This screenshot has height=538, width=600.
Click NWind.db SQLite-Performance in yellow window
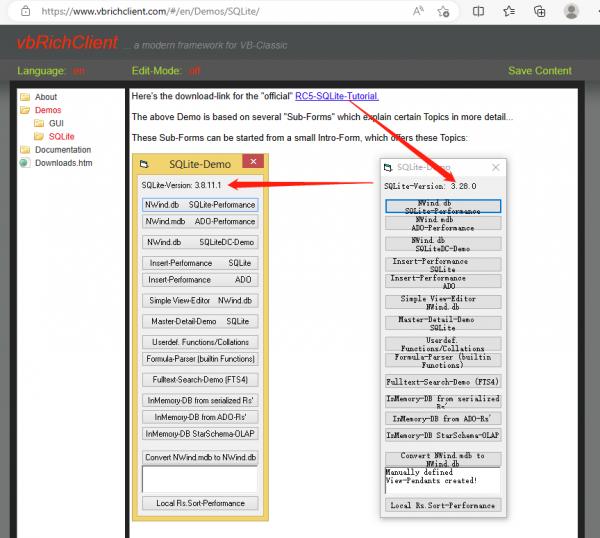(x=200, y=205)
